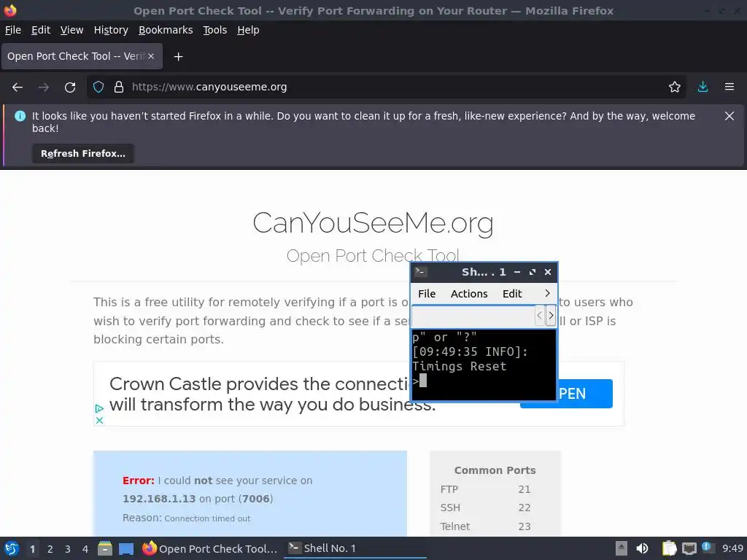Open Firefox Bookmarks menu
This screenshot has width=747, height=560.
(166, 30)
